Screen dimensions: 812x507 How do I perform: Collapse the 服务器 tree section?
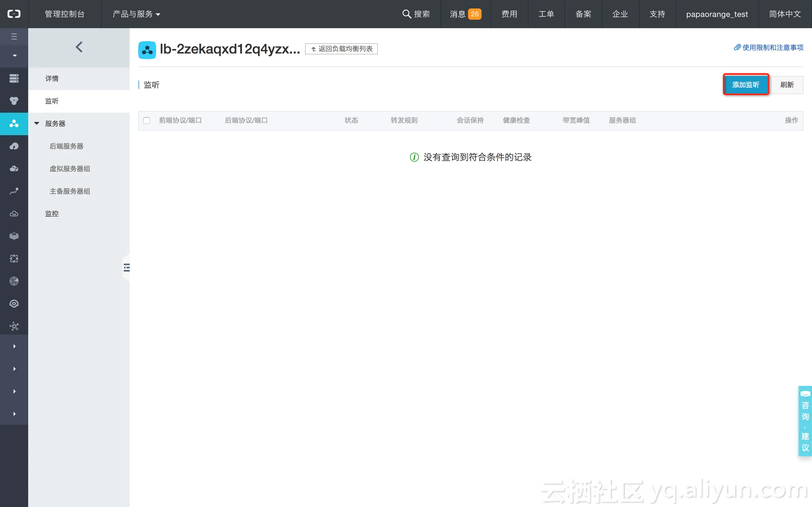[37, 123]
